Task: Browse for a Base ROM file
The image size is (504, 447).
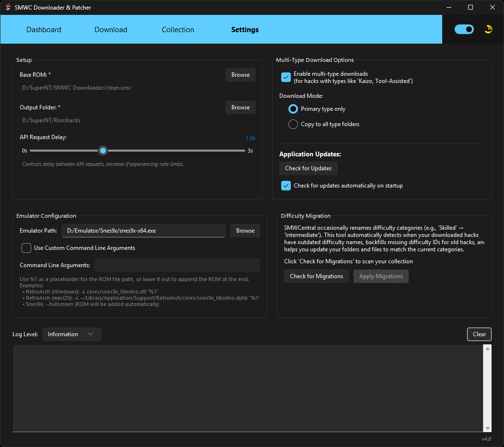Action: [240, 74]
